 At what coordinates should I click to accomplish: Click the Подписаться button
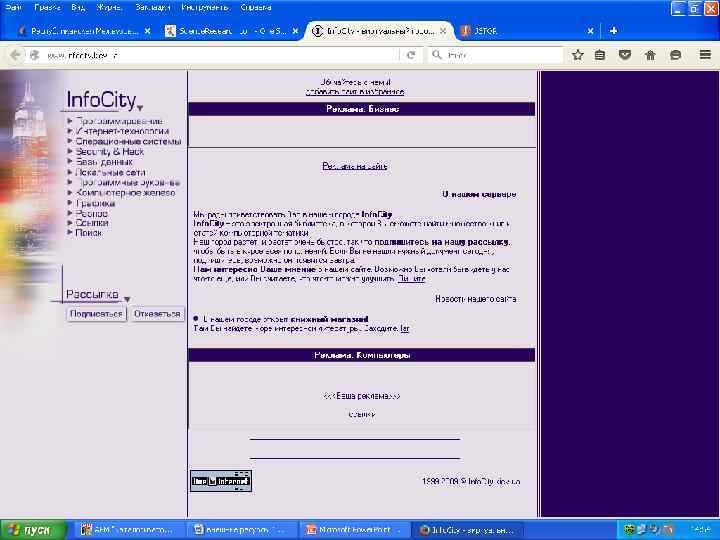coord(96,314)
